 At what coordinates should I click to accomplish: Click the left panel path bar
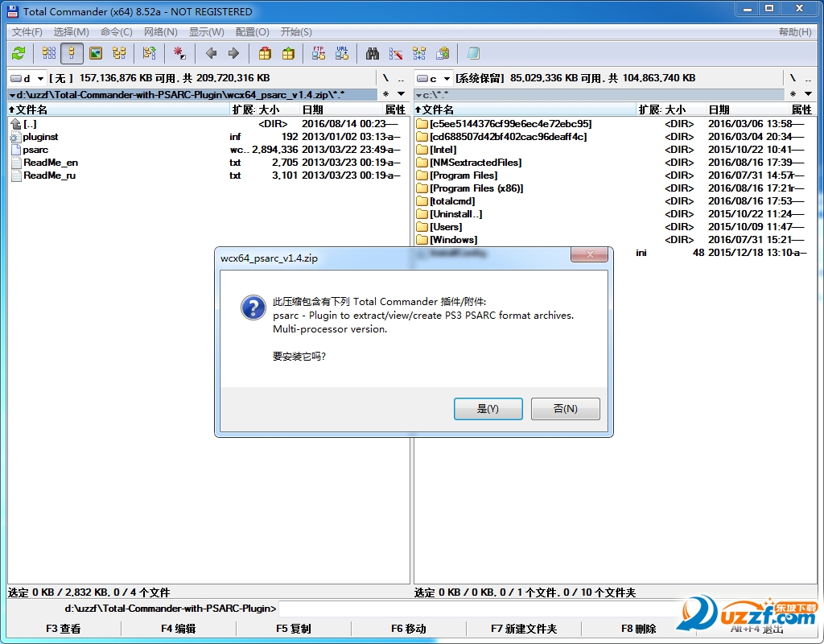click(x=193, y=95)
